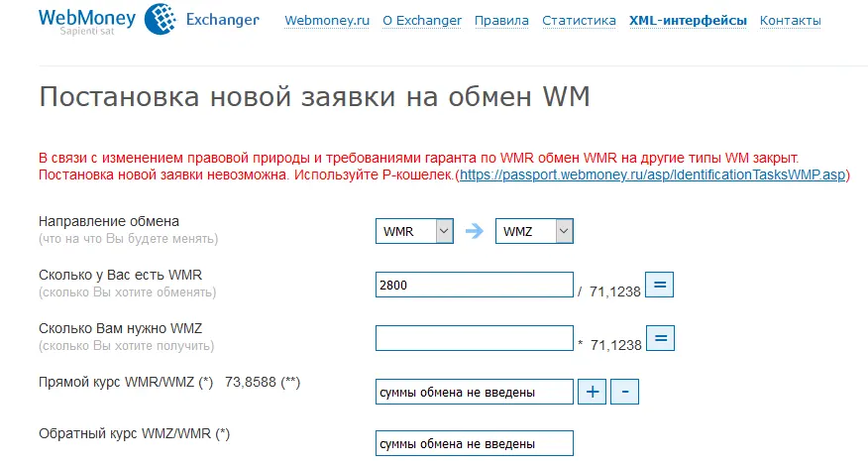Click the rate value 73,8588
Screen dimensions: 868x466
[x=251, y=383]
